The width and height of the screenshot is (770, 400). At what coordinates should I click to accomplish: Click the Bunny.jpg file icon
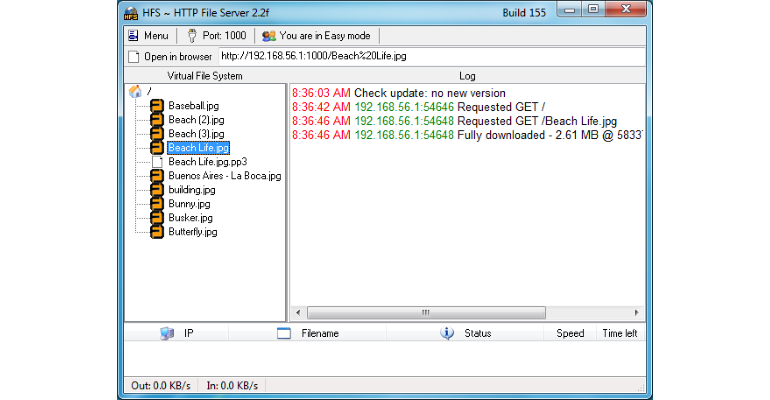[x=157, y=204]
